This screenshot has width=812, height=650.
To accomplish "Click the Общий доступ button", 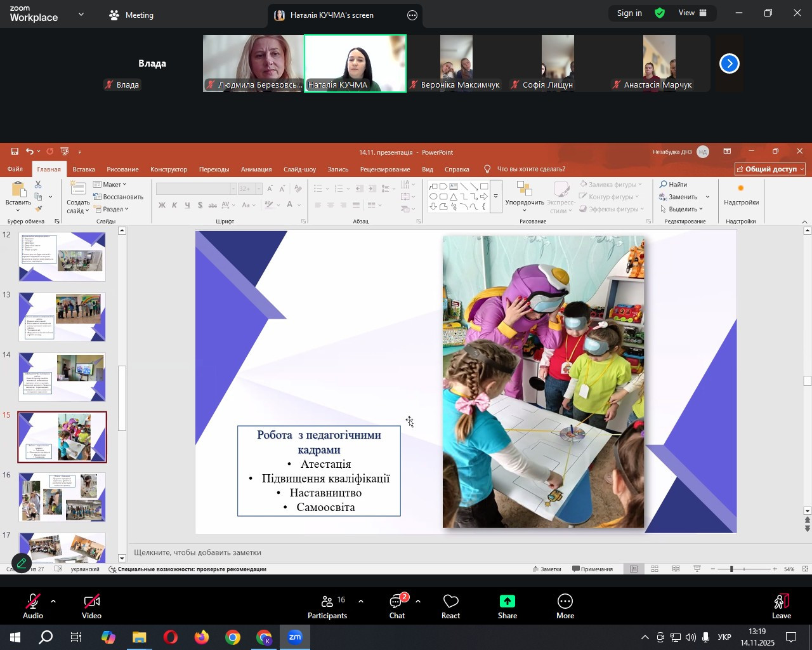I will (x=770, y=169).
